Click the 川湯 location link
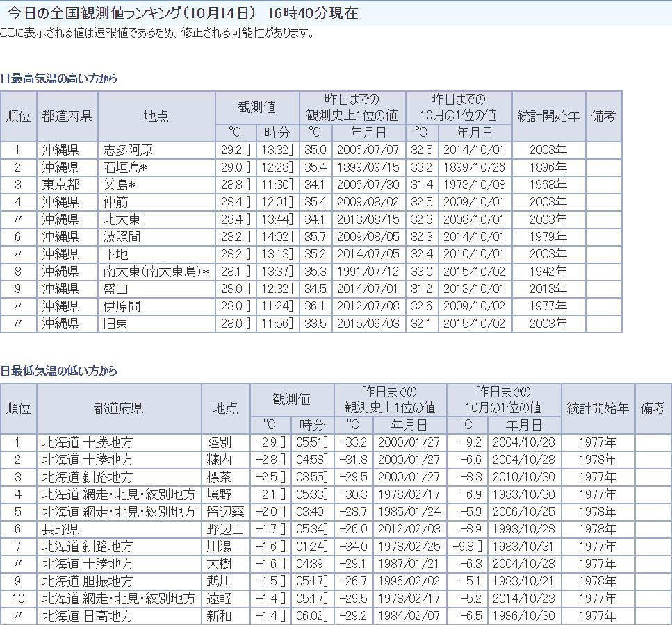Image resolution: width=672 pixels, height=625 pixels. pos(219,547)
